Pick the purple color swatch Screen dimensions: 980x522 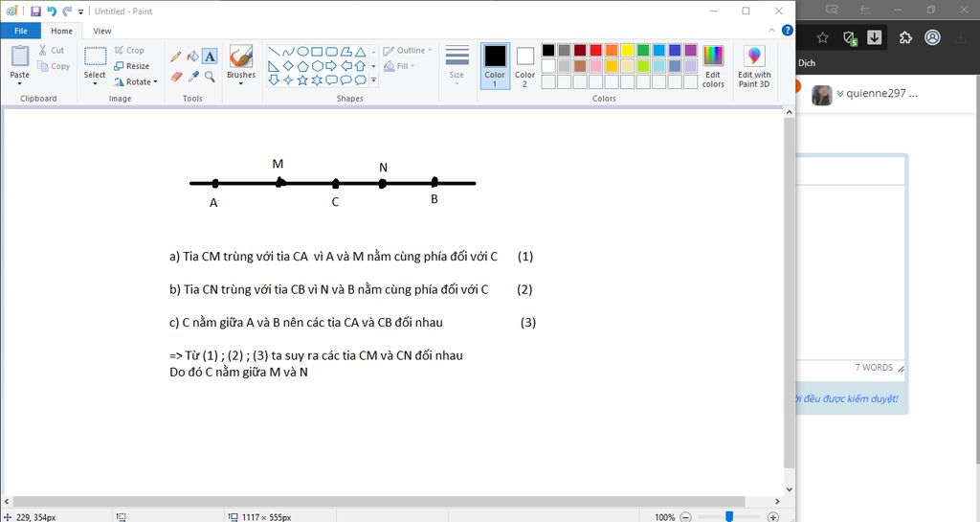tap(691, 50)
